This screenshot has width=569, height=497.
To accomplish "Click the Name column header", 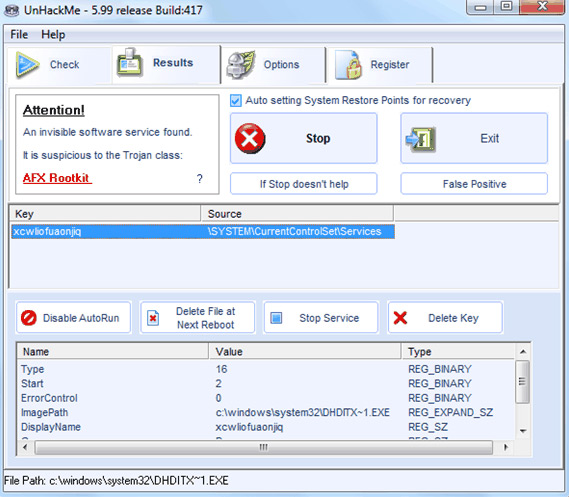I will (x=113, y=352).
